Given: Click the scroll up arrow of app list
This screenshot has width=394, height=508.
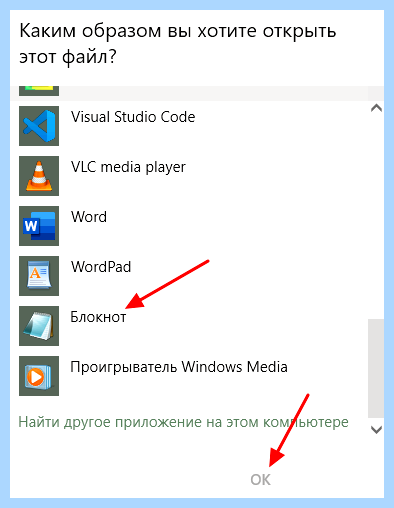Looking at the screenshot, I should tap(376, 108).
